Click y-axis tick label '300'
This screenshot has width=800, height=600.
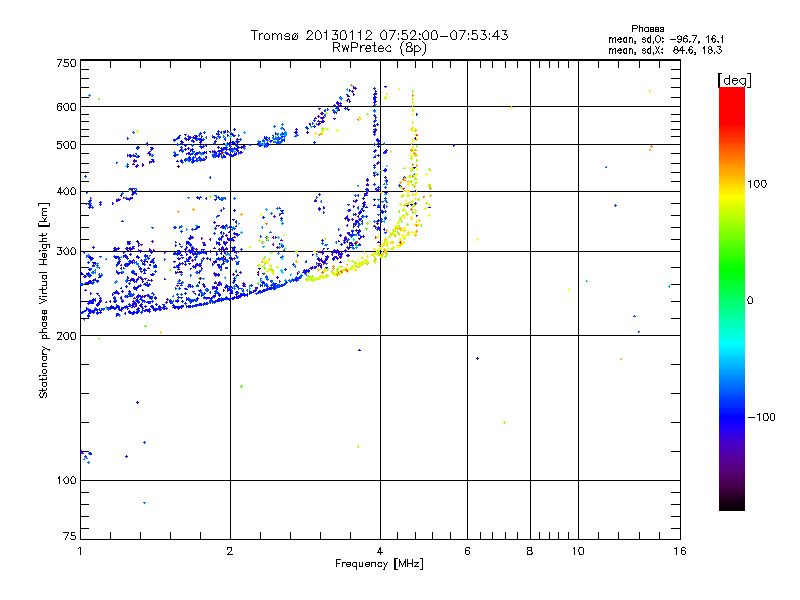(x=67, y=251)
